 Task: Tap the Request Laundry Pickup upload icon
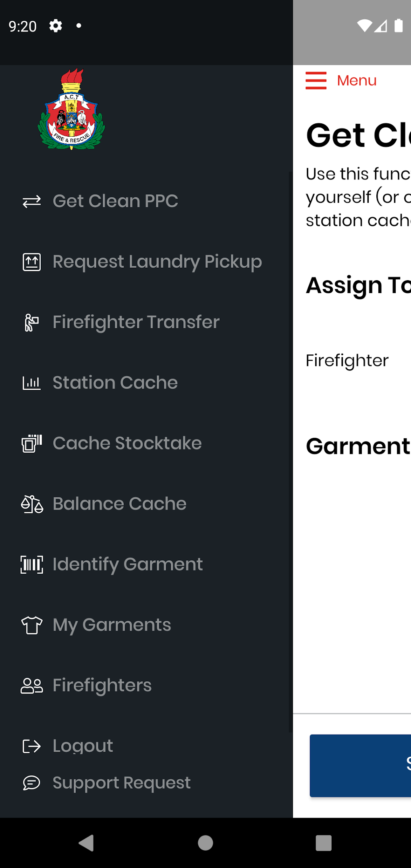(x=31, y=262)
